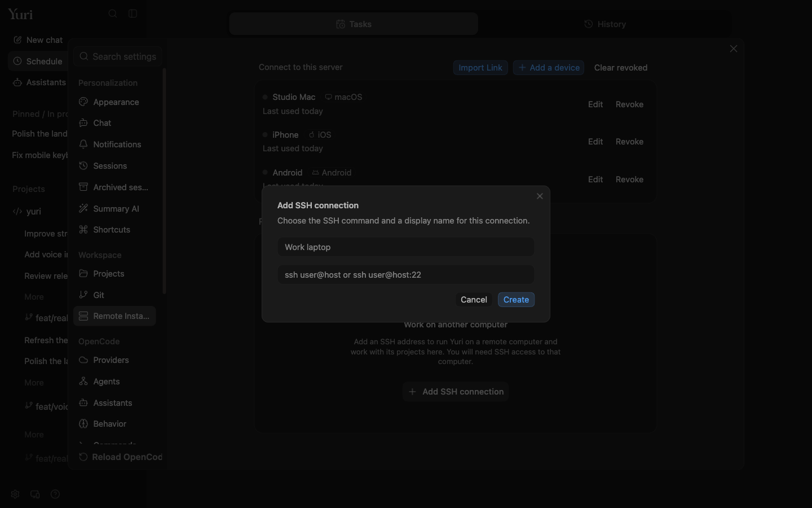Image resolution: width=812 pixels, height=508 pixels.
Task: Click Clear revoked
Action: click(620, 68)
